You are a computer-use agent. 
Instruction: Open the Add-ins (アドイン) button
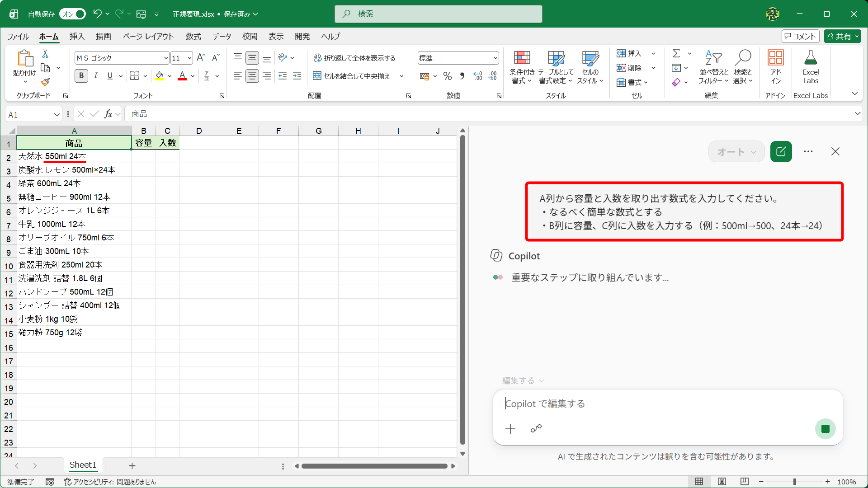pyautogui.click(x=776, y=67)
